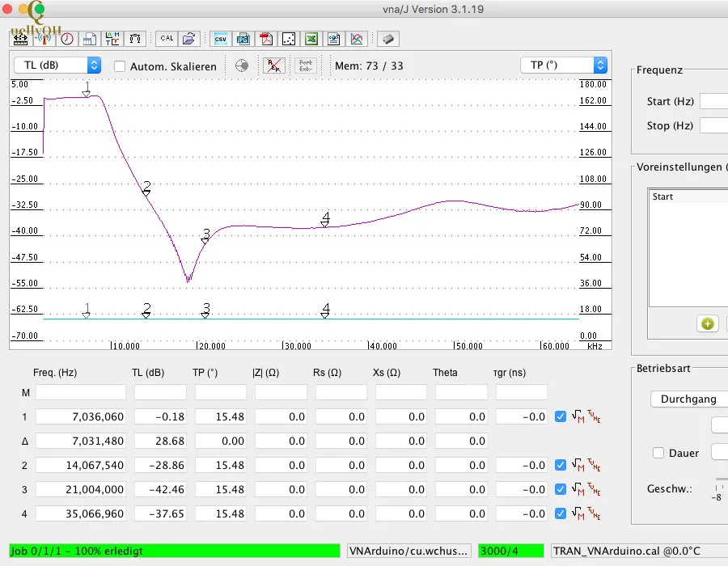Click the TUNE icon for marker 3
728x566 pixels.
tap(594, 489)
